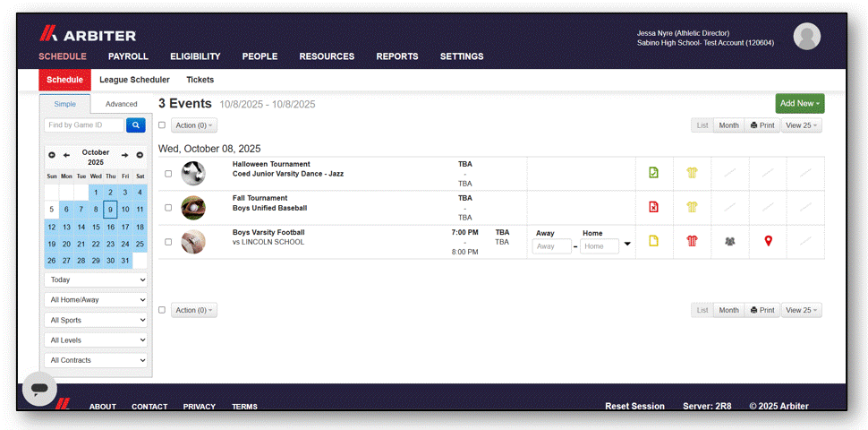Check the Boys Varsity Football row checkbox
This screenshot has height=430, width=868.
[x=168, y=242]
